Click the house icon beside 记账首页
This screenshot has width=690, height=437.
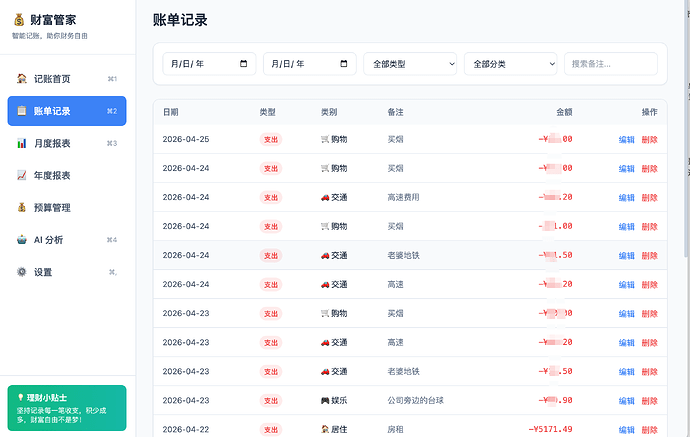(x=22, y=79)
